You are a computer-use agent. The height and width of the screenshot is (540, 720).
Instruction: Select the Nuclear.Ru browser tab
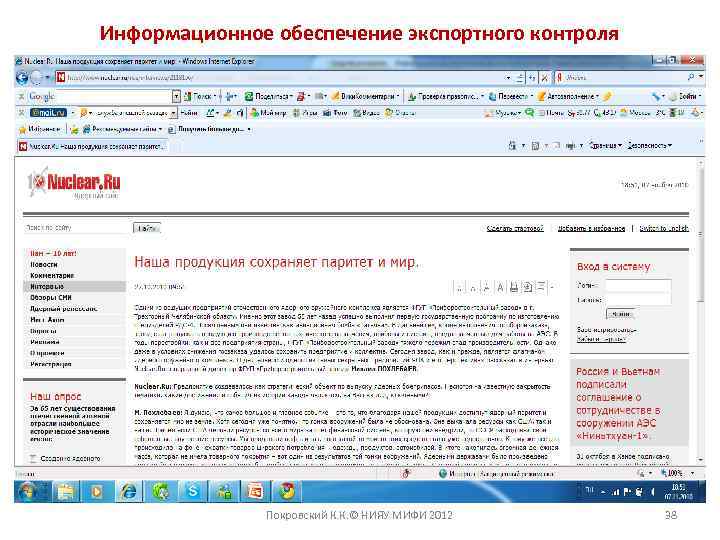(x=92, y=146)
